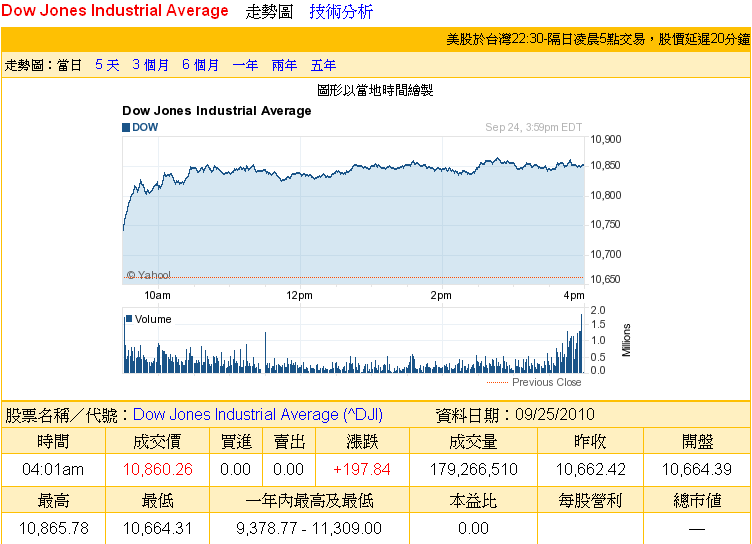The image size is (752, 544).
Task: Click the 漲跌 value +197.84
Action: [362, 469]
